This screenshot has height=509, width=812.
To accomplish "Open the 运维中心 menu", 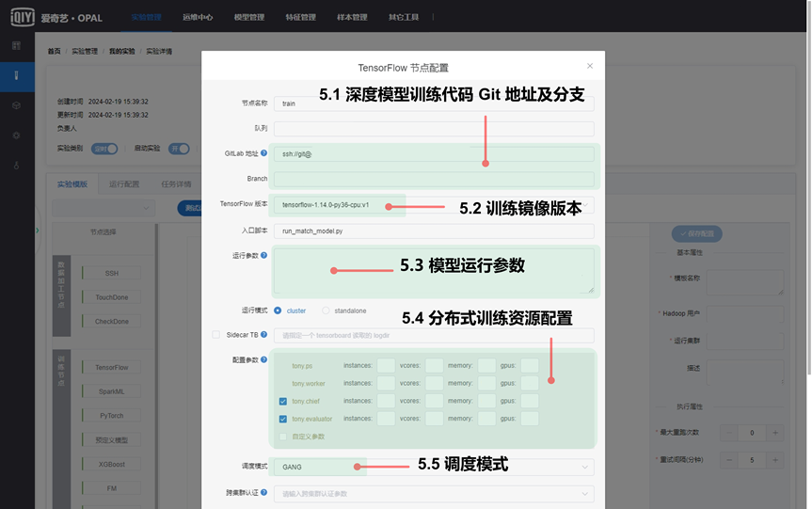I will click(x=199, y=17).
